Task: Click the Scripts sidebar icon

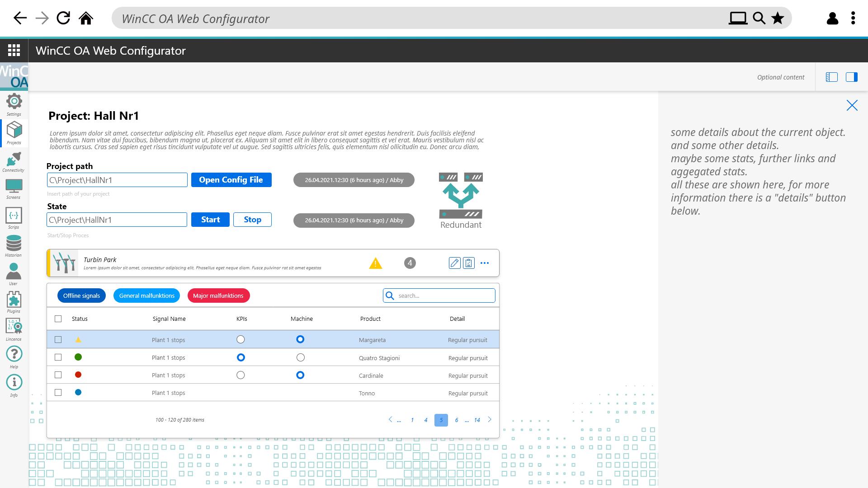Action: 14,216
